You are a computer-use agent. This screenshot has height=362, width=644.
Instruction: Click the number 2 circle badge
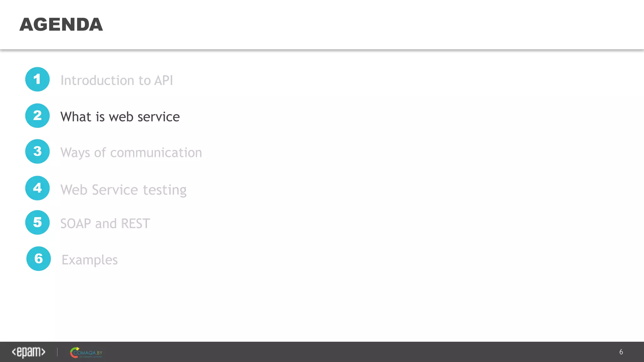37,116
